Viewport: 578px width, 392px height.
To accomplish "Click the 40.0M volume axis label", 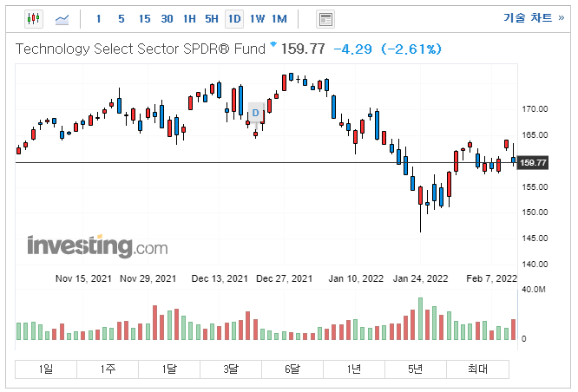I will coord(533,290).
